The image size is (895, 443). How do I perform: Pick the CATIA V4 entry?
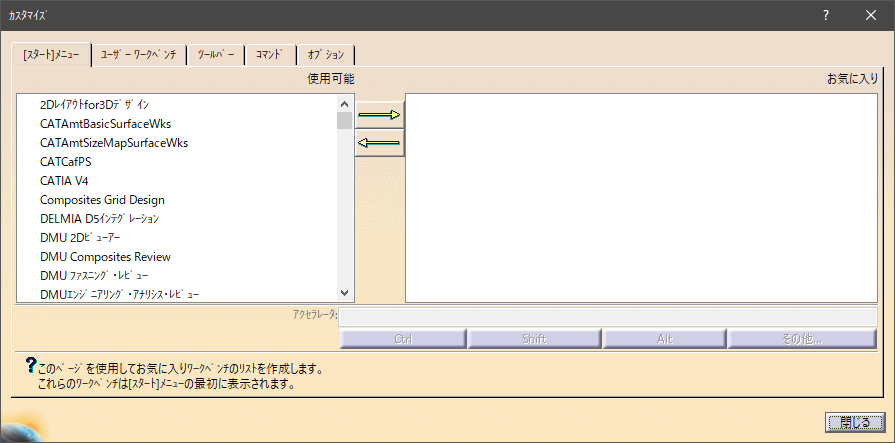click(x=65, y=180)
